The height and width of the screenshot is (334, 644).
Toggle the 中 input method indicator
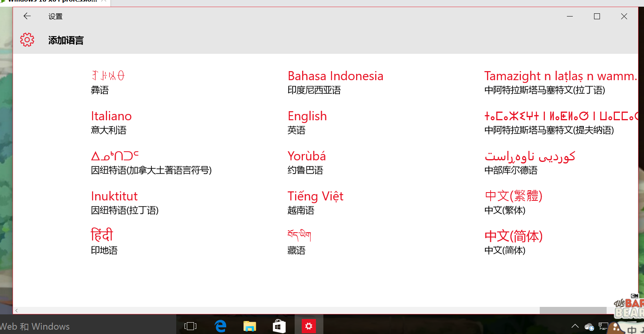point(632,329)
